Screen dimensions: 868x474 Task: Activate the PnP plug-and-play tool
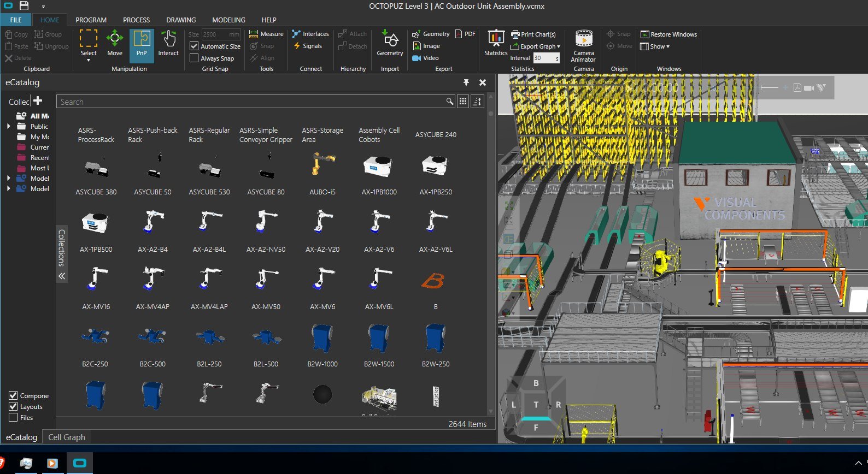[x=142, y=45]
